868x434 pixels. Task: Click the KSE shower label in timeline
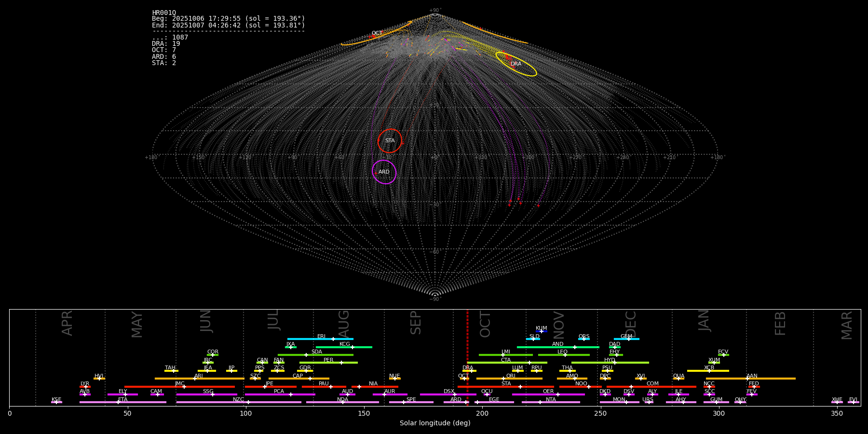[x=56, y=400]
